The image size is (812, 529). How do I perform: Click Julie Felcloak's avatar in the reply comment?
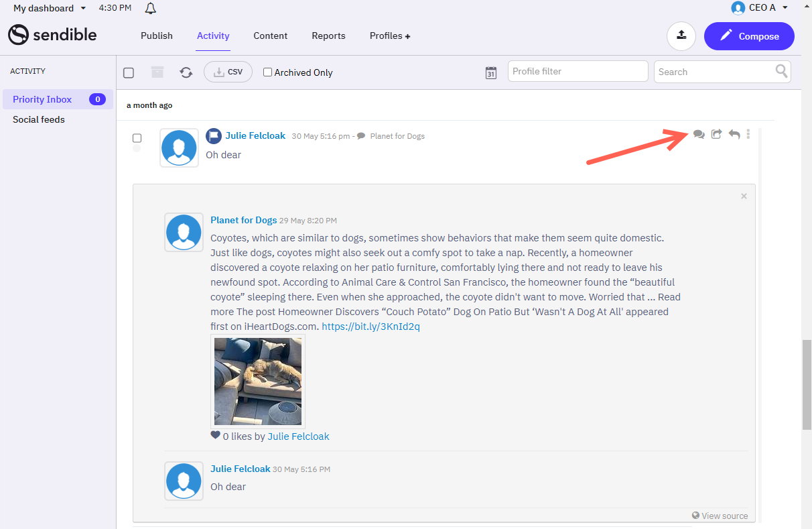[x=184, y=481]
